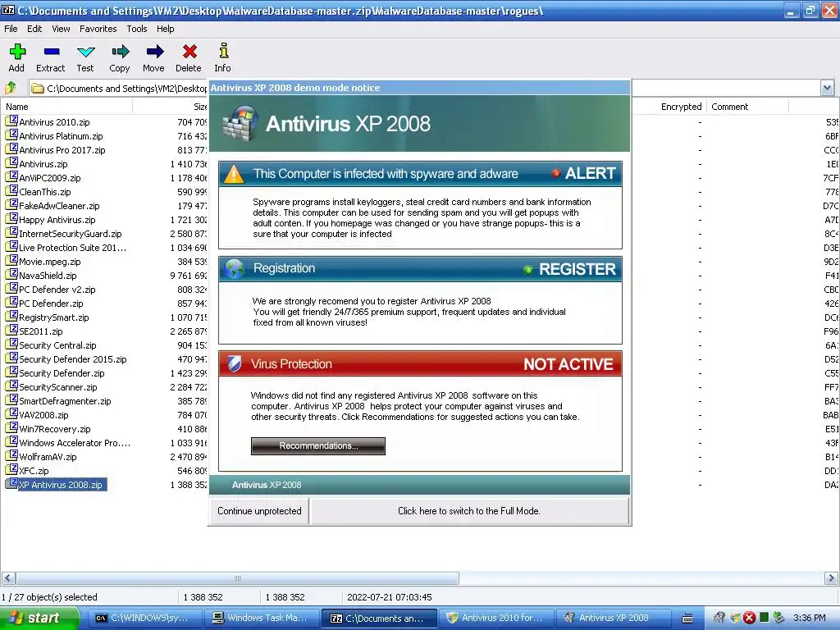
Task: Select the CleanThis.zip file
Action: click(44, 192)
